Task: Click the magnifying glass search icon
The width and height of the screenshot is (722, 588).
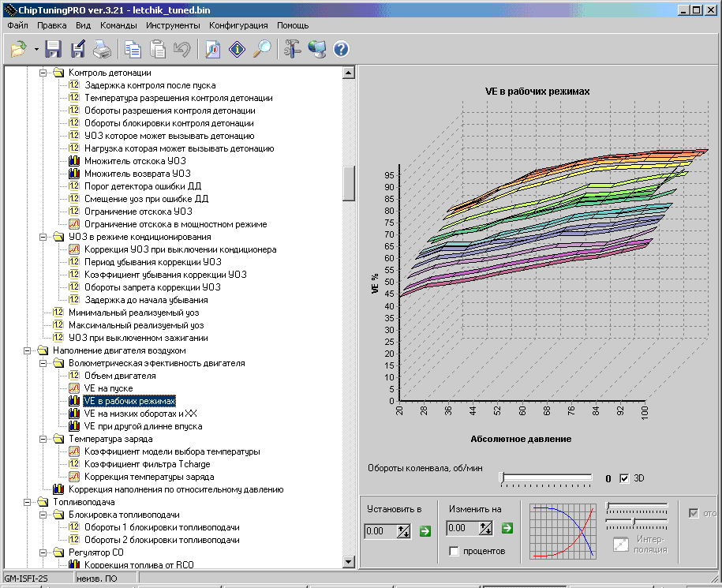Action: (x=262, y=50)
